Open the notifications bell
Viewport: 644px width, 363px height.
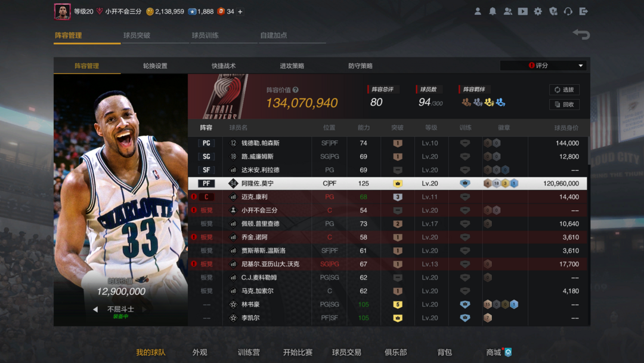click(493, 11)
